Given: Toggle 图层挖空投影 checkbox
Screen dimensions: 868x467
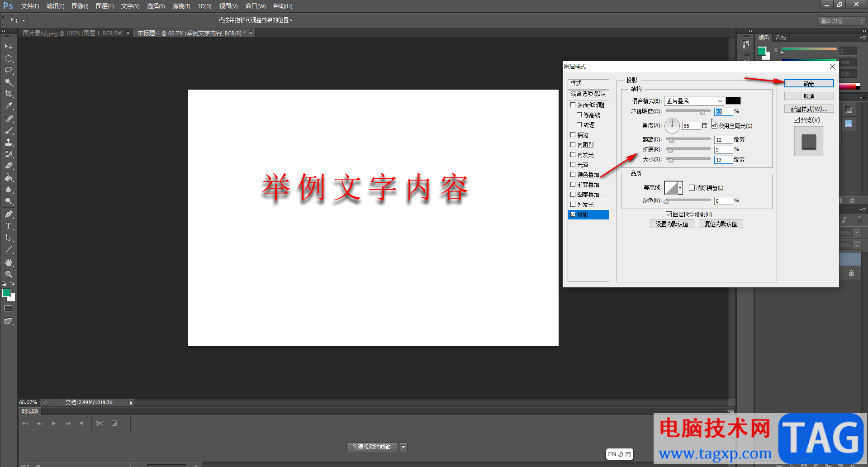Looking at the screenshot, I should (x=669, y=214).
